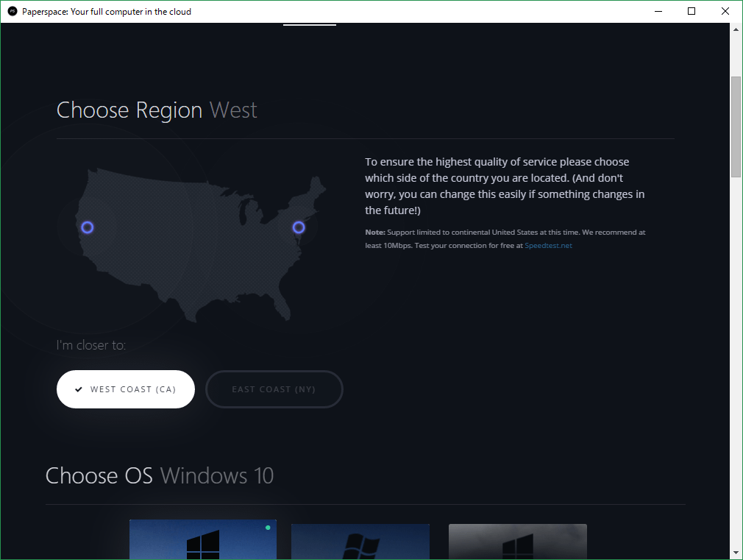Click the East Coast marker on the map
The height and width of the screenshot is (560, 743).
299,227
